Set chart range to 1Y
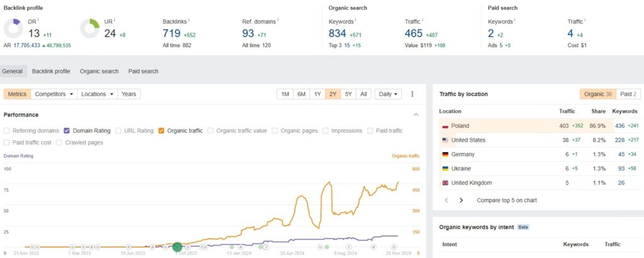Screen dimensions: 644x258 [x=318, y=94]
